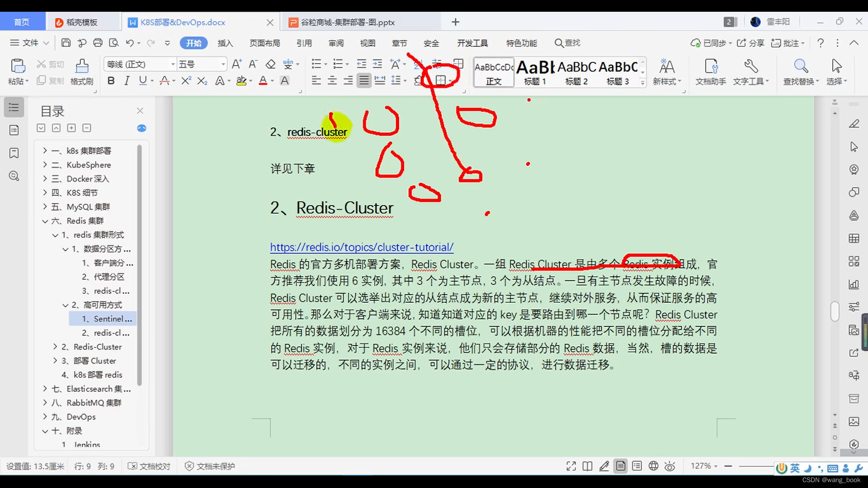Switch to 谷粒商城-集群部署-图.pptx tab
Screen dimensions: 868x488
(x=348, y=22)
